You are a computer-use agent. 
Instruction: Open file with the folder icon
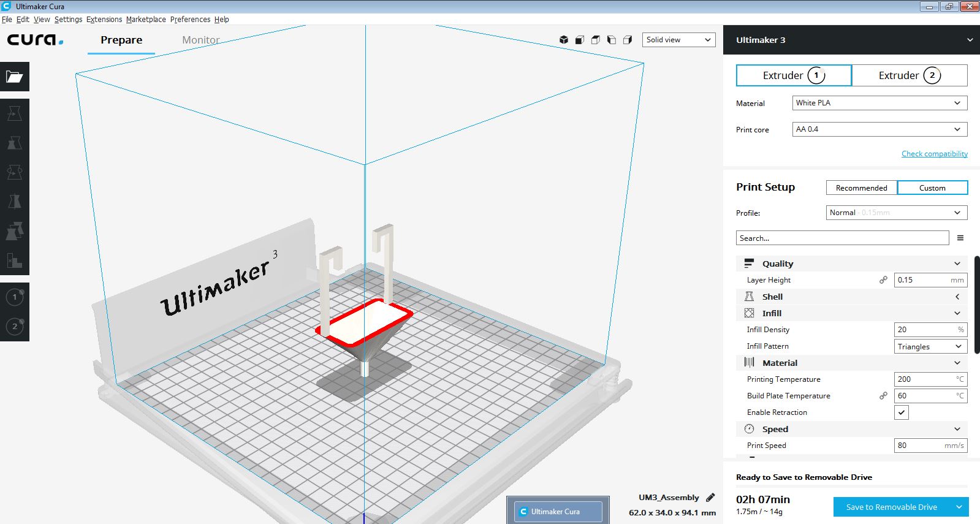click(x=15, y=77)
